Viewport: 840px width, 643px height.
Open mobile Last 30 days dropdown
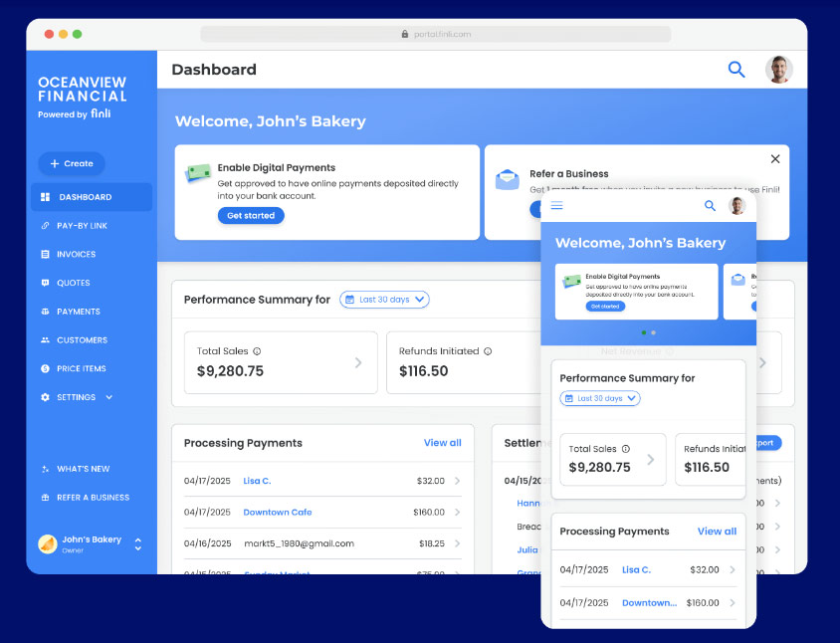click(x=600, y=398)
